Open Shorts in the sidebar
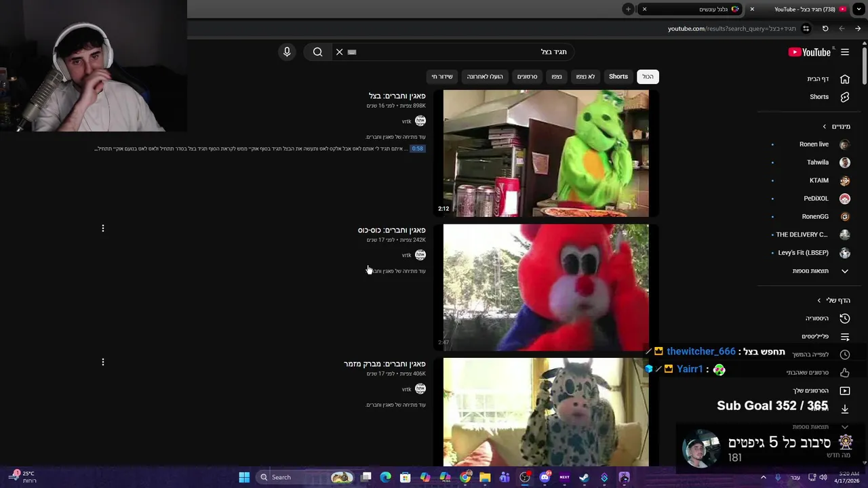 826,97
